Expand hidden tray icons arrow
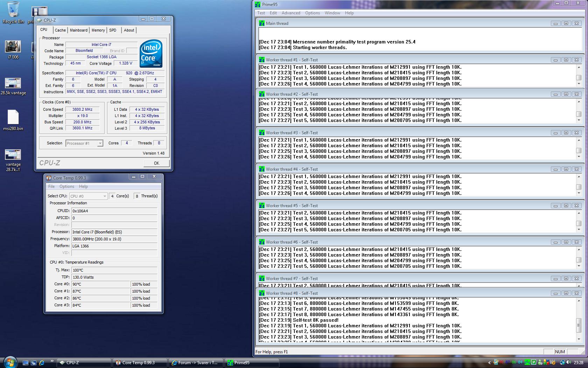This screenshot has width=588, height=368. pos(489,363)
